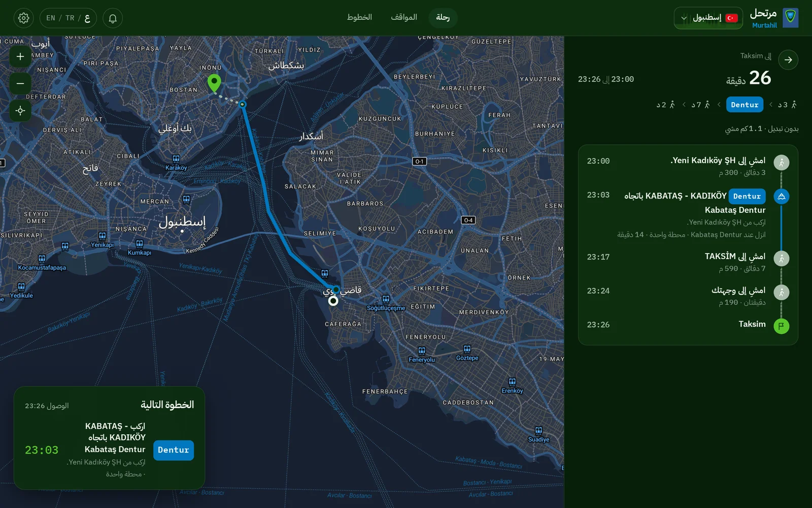Viewport: 812px width, 508px height.
Task: Click the 2 د walk segment in summary
Action: 665,105
